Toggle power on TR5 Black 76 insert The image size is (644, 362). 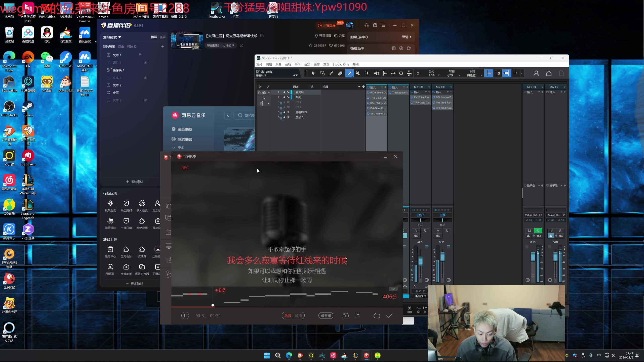[x=368, y=98]
